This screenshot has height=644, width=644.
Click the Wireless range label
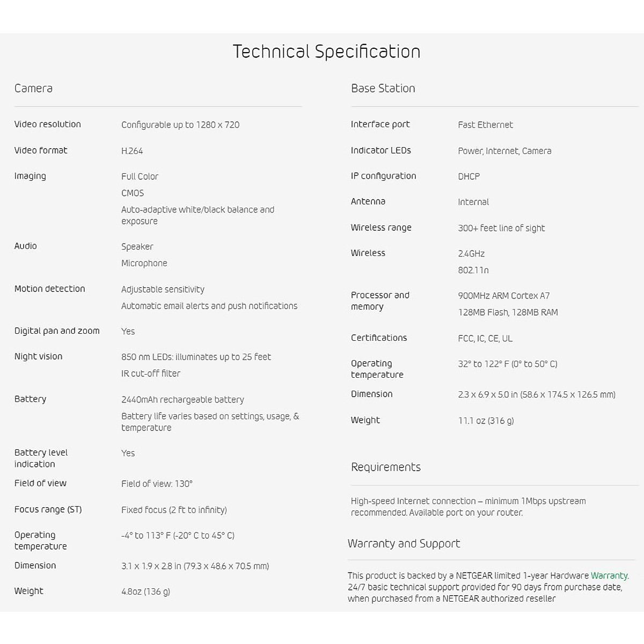coord(381,228)
